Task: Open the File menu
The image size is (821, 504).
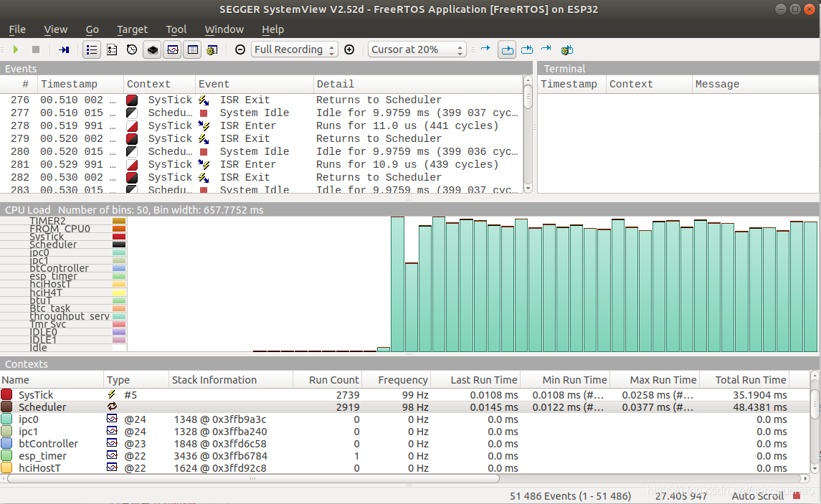Action: click(x=16, y=29)
